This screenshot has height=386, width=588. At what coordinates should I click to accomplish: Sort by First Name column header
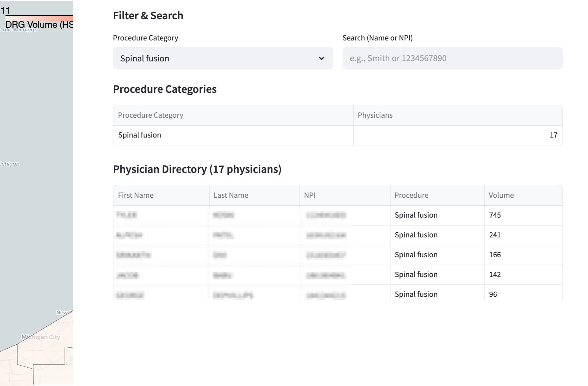[x=136, y=195]
